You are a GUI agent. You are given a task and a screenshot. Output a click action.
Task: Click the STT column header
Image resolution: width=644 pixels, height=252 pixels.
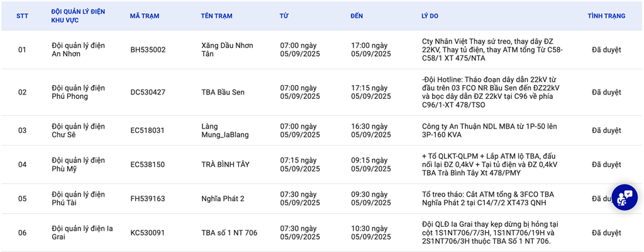pyautogui.click(x=22, y=16)
